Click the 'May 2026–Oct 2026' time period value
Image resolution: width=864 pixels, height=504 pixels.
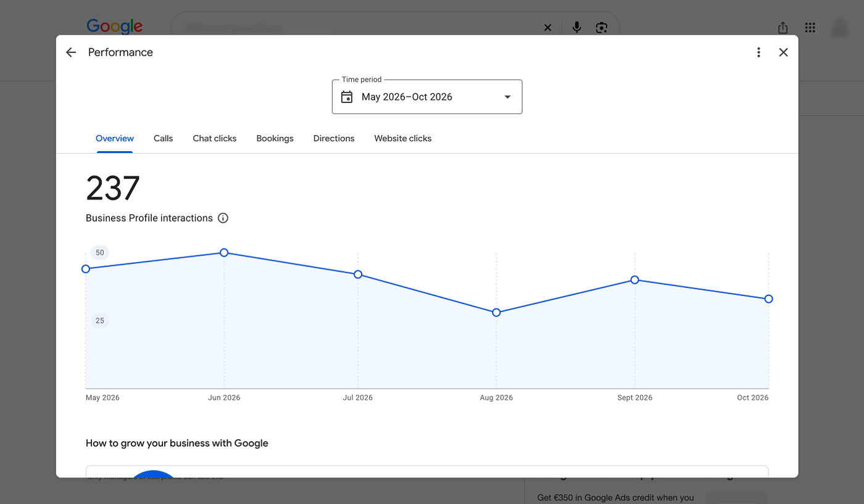pyautogui.click(x=407, y=97)
